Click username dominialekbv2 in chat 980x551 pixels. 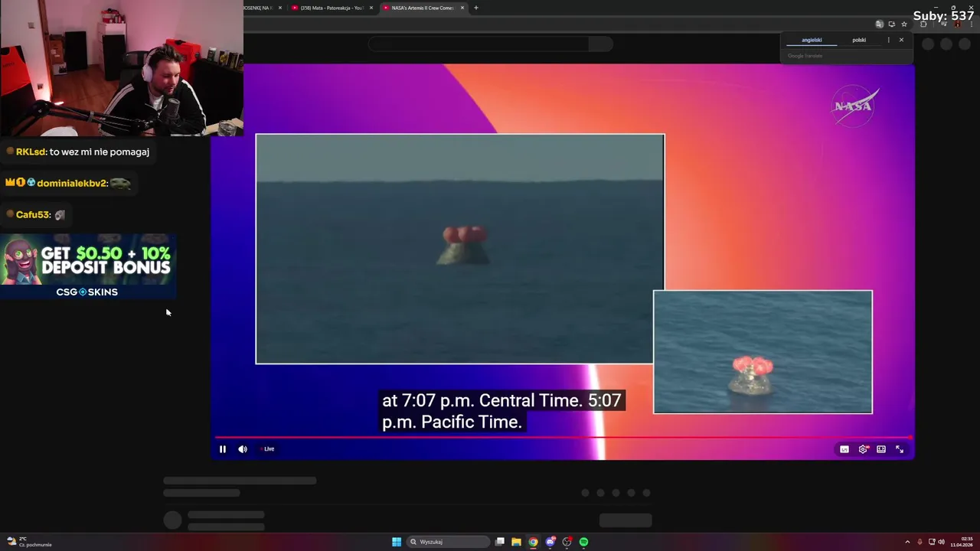point(72,184)
